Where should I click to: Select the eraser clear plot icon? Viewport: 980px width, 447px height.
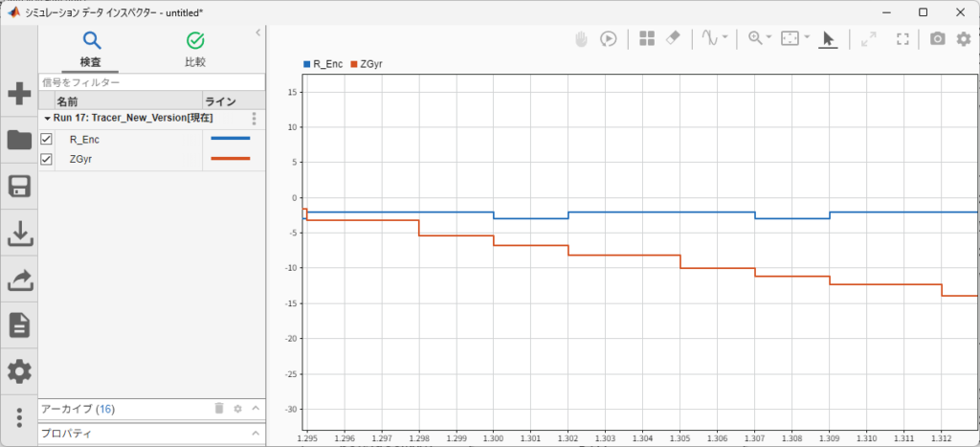[673, 38]
